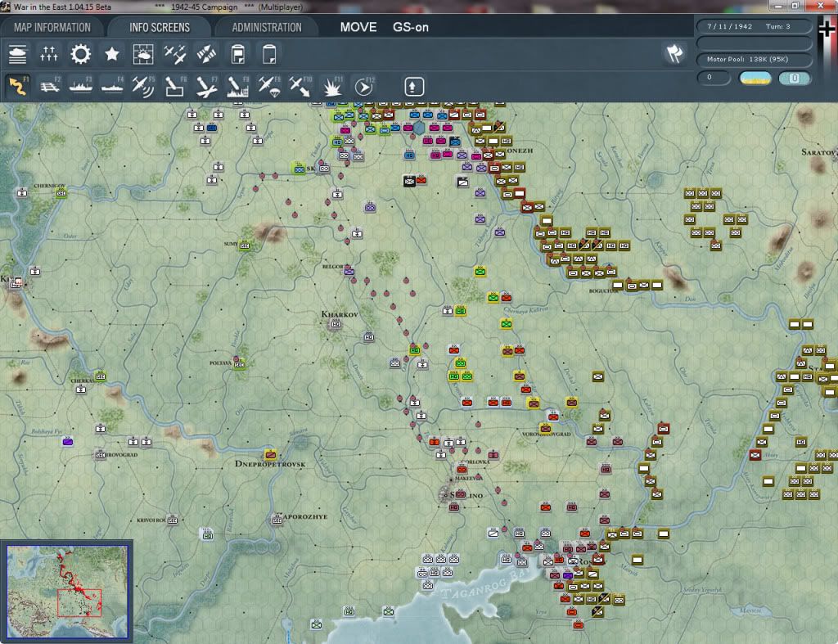Select F4 amphibious ship mode
The image size is (838, 644).
tap(112, 86)
